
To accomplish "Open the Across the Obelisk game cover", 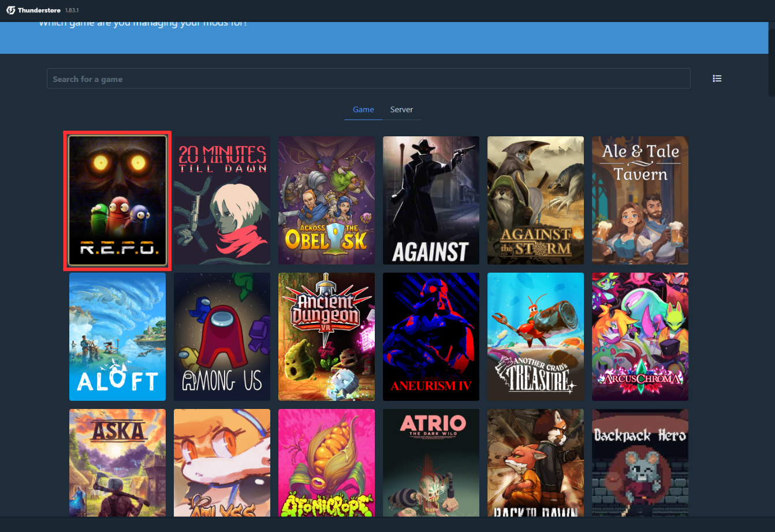I will [326, 200].
